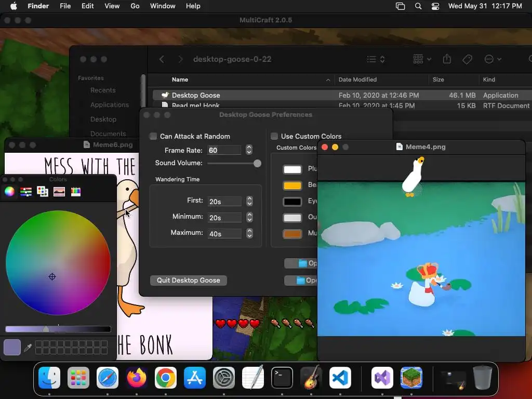
Task: Open the Help menu
Action: [193, 6]
